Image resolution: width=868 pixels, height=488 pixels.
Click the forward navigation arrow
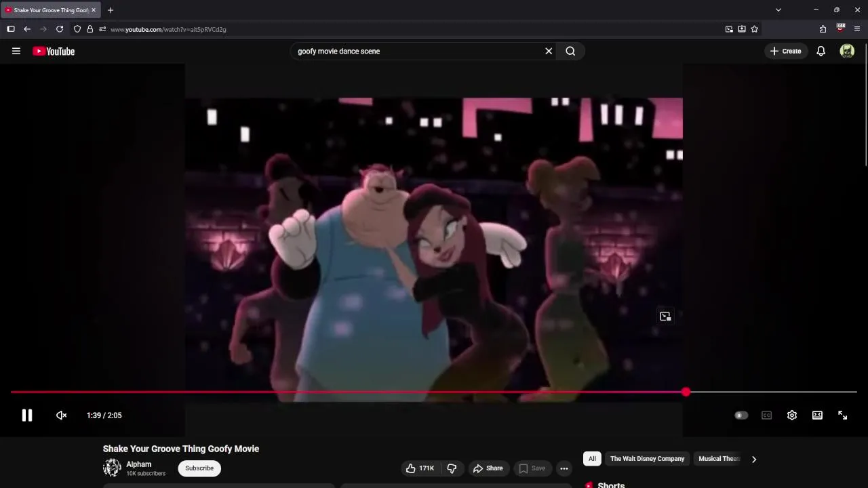pyautogui.click(x=43, y=29)
